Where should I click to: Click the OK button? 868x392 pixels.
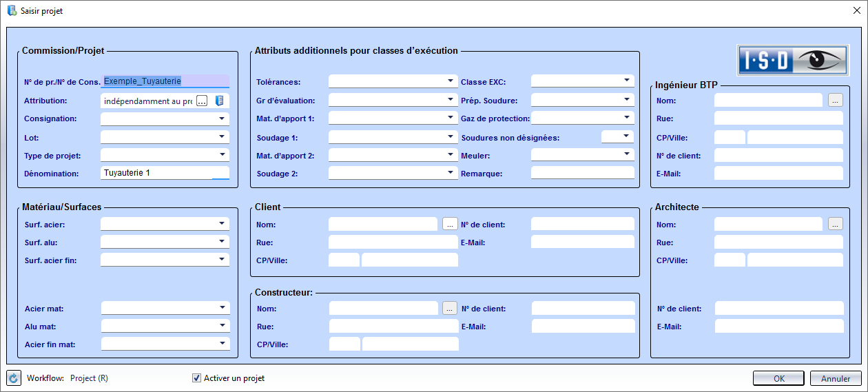[x=778, y=378]
